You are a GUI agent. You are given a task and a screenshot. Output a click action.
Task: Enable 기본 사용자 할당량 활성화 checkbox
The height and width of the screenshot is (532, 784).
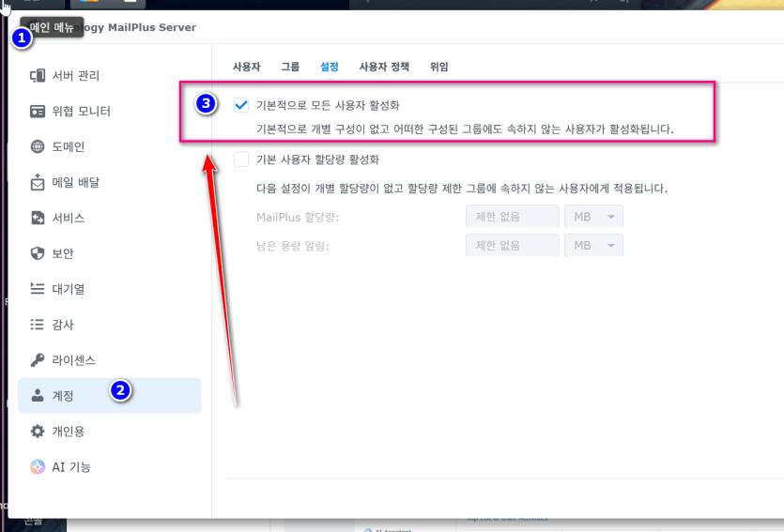(x=241, y=160)
